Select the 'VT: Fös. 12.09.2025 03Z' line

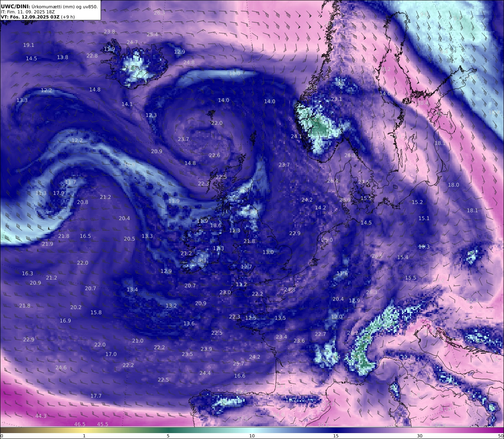30,17
